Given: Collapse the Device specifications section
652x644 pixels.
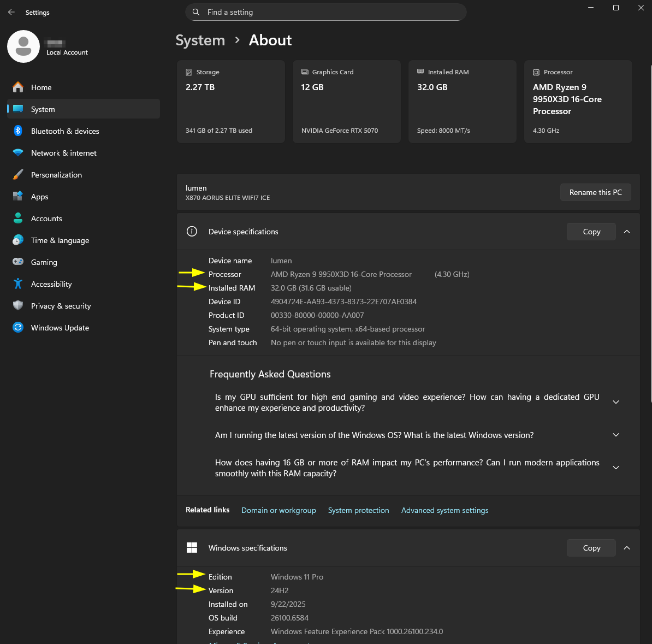Looking at the screenshot, I should tap(627, 232).
